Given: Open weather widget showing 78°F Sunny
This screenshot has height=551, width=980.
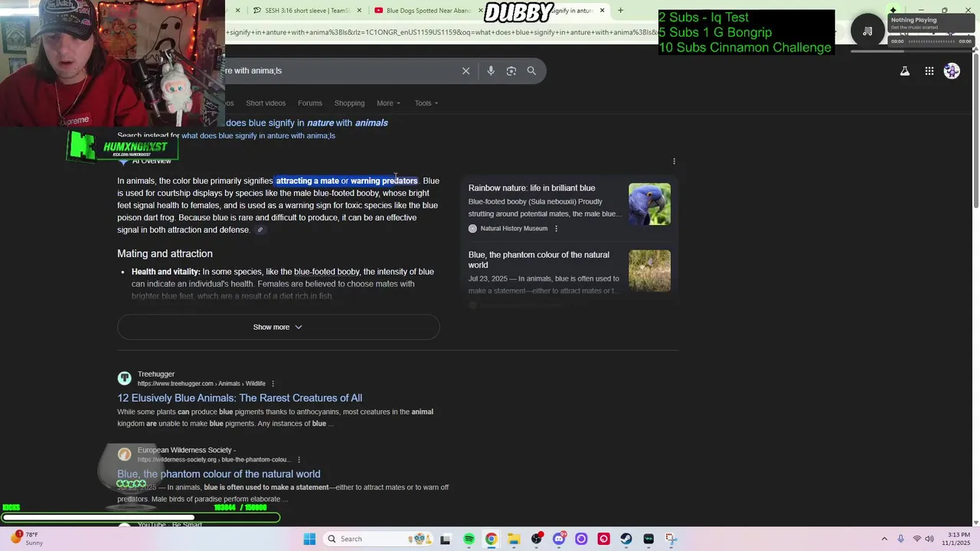Looking at the screenshot, I should [x=26, y=539].
